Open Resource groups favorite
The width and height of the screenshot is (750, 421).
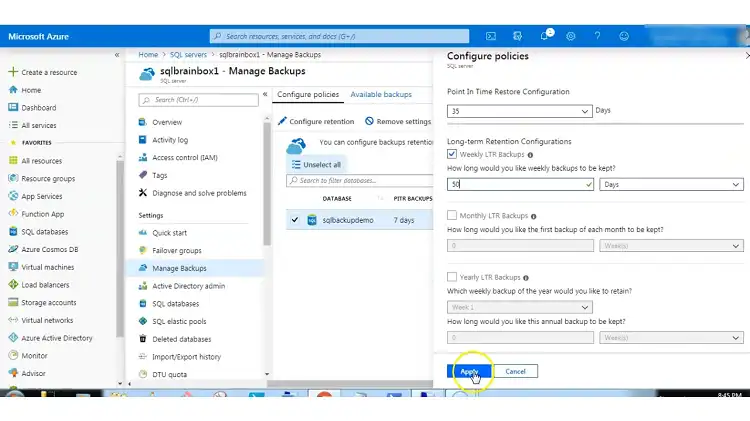pyautogui.click(x=42, y=178)
